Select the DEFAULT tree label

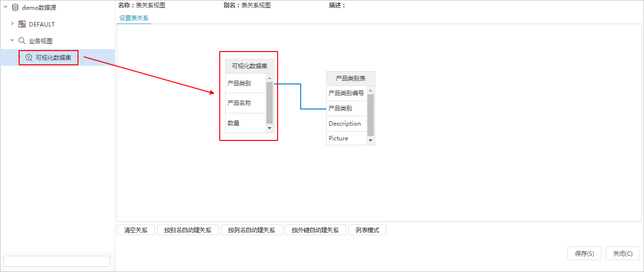point(42,24)
